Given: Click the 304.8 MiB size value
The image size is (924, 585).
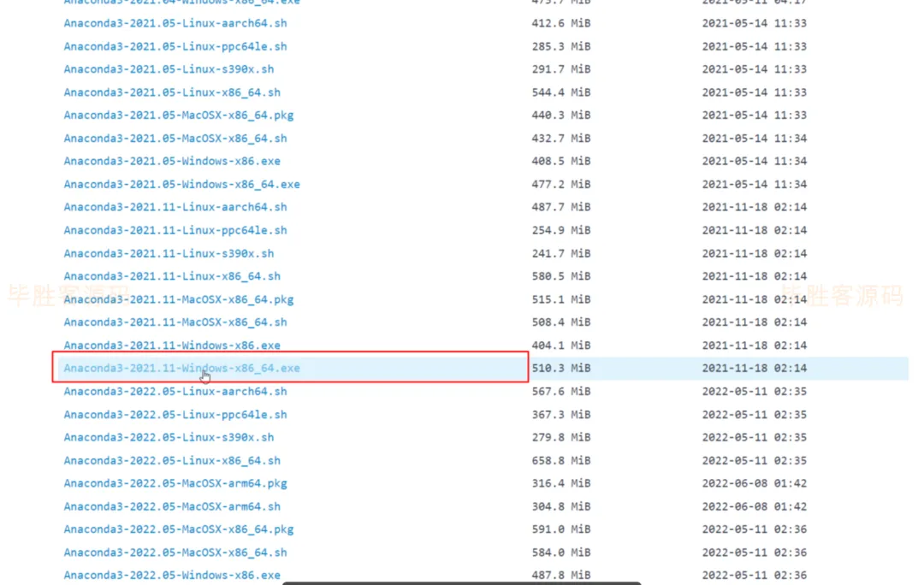Looking at the screenshot, I should [561, 506].
